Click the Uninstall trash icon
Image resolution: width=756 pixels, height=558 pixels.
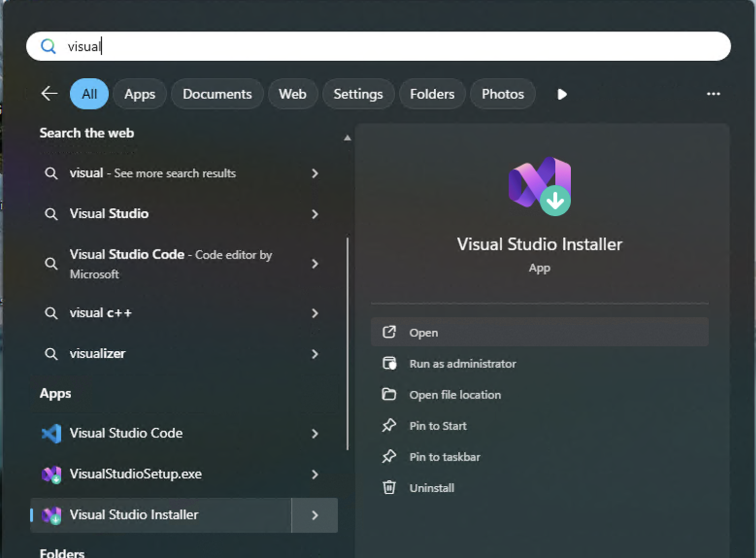(389, 487)
